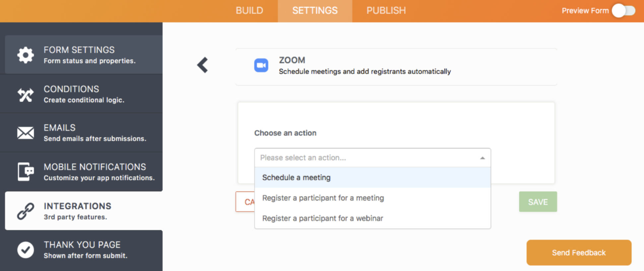Click the Send Feedback button
This screenshot has width=644, height=271.
[578, 253]
